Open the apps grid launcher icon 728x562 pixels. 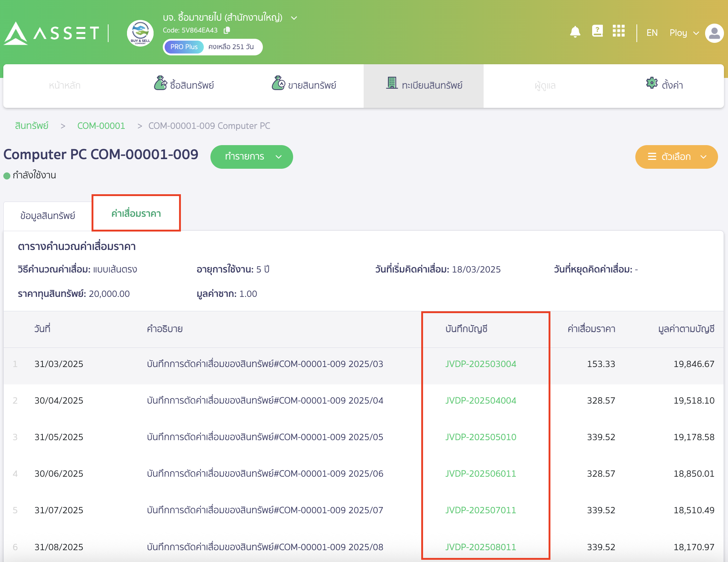coord(618,31)
